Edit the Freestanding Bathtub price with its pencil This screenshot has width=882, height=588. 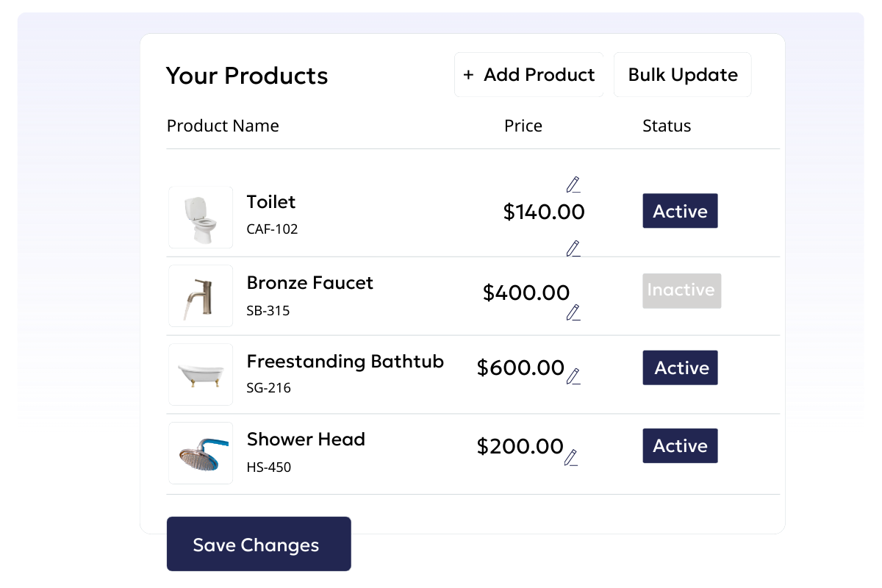[x=573, y=376]
